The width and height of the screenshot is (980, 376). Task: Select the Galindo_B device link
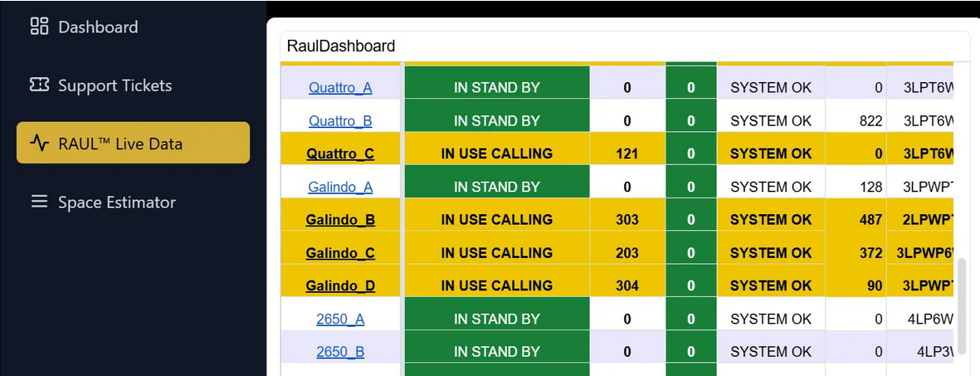340,220
